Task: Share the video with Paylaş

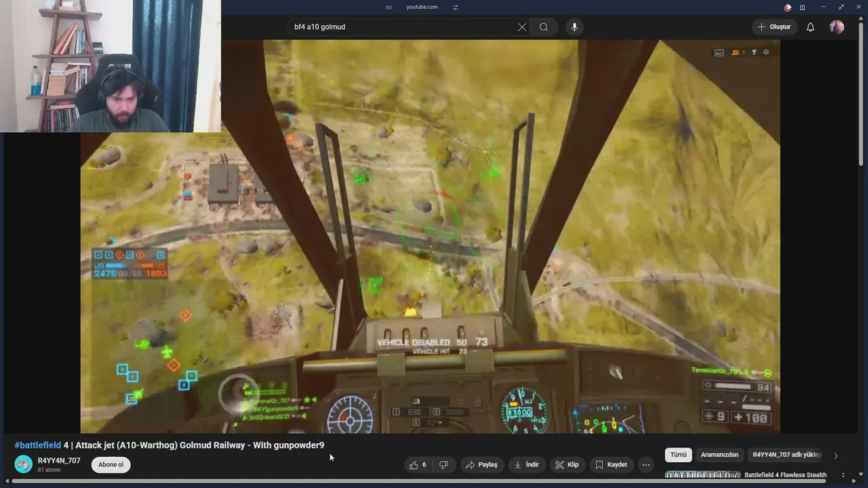Action: [x=481, y=464]
